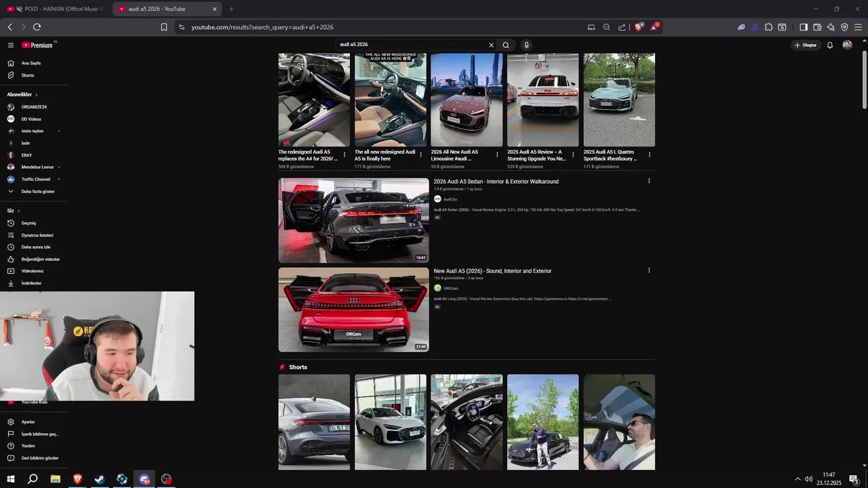The image size is (868, 488).
Task: Open the Brave Rewards triangle icon
Action: coord(654,27)
